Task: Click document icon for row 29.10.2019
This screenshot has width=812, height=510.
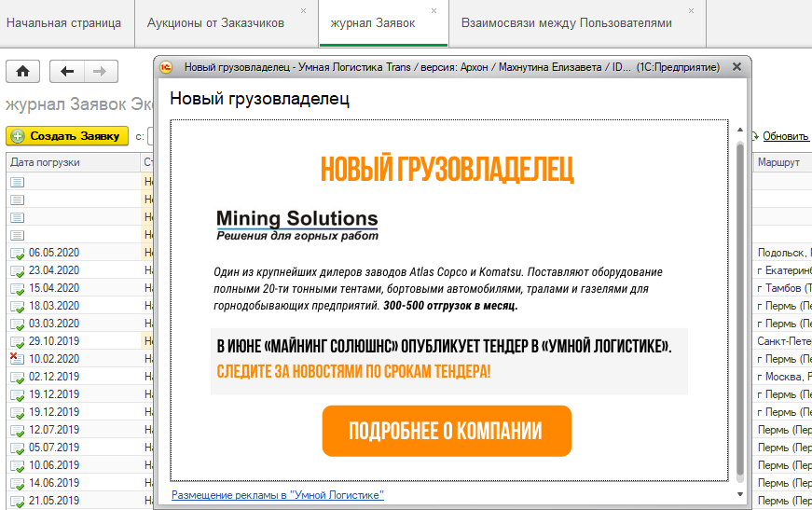Action: (18, 342)
